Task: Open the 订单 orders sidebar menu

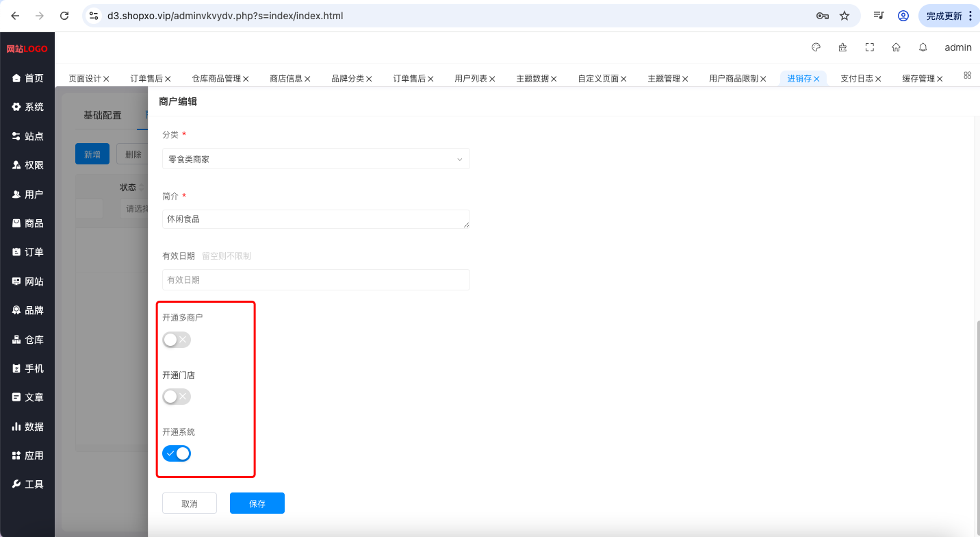Action: pyautogui.click(x=27, y=252)
